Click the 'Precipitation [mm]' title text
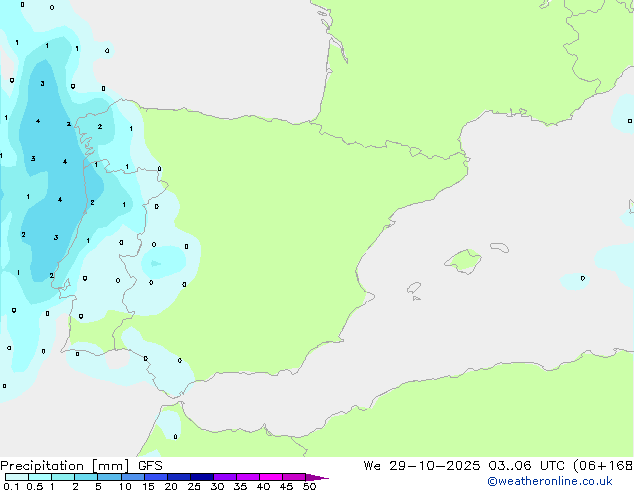 pyautogui.click(x=65, y=466)
